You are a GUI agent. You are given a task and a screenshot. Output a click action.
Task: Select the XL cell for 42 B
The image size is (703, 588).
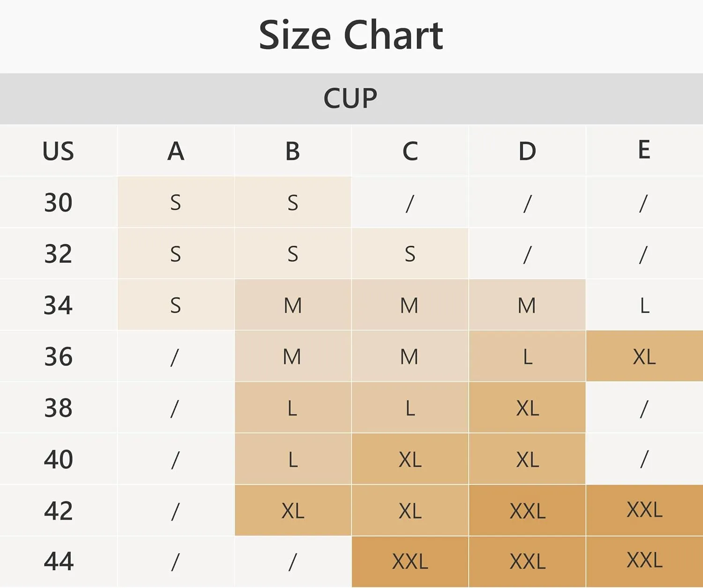coord(293,510)
